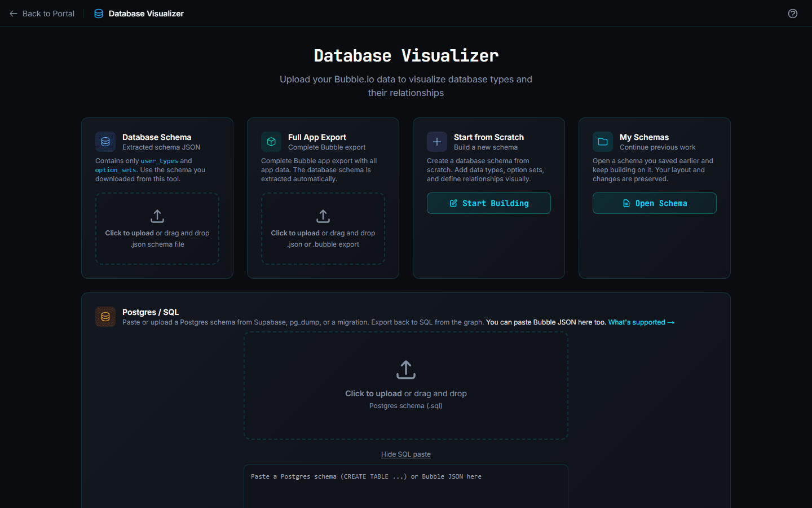Click the Continue previous work subtitle

click(657, 147)
